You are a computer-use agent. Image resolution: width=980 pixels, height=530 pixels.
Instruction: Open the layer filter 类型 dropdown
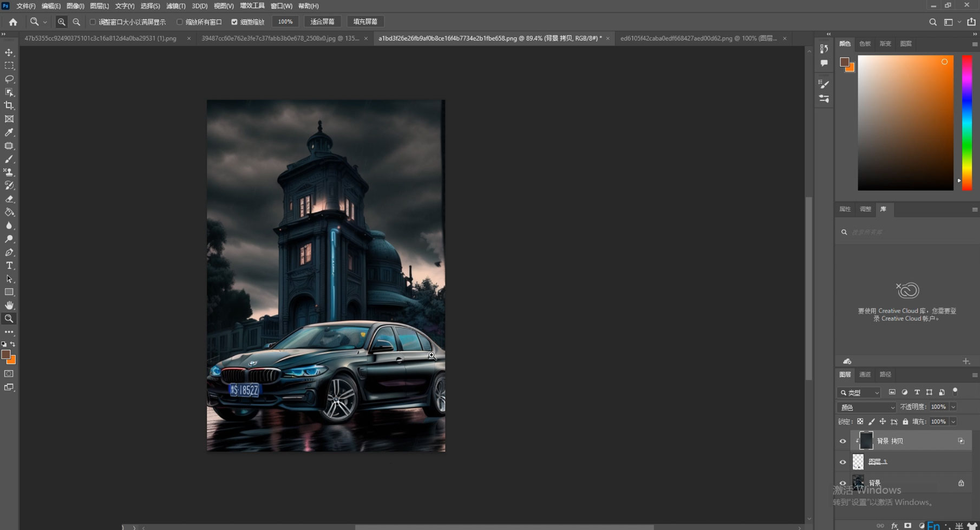(x=859, y=392)
